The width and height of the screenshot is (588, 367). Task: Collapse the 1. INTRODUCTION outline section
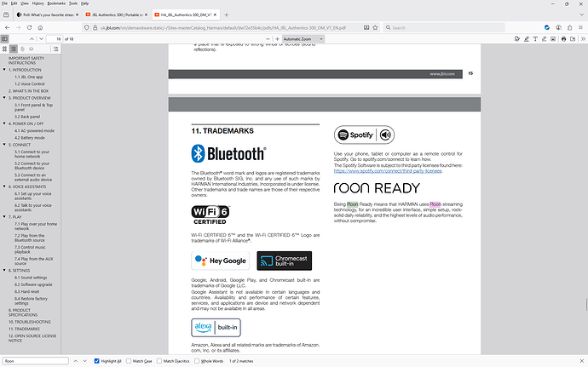pos(4,69)
